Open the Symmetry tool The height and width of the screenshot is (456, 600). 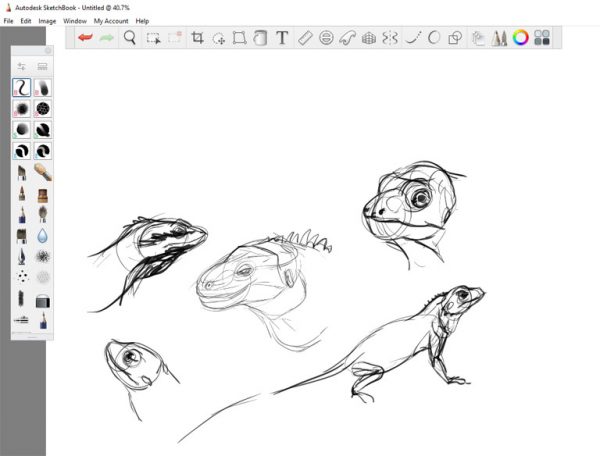391,38
